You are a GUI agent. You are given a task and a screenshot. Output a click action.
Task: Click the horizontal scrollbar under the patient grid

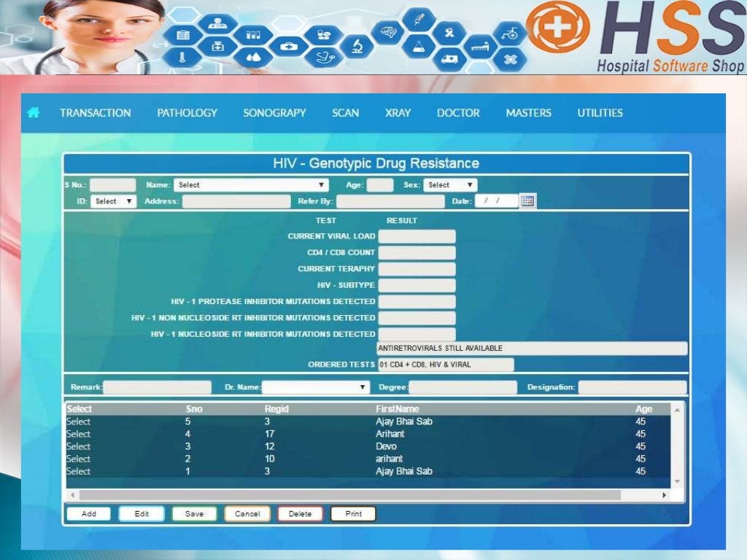tap(350, 495)
